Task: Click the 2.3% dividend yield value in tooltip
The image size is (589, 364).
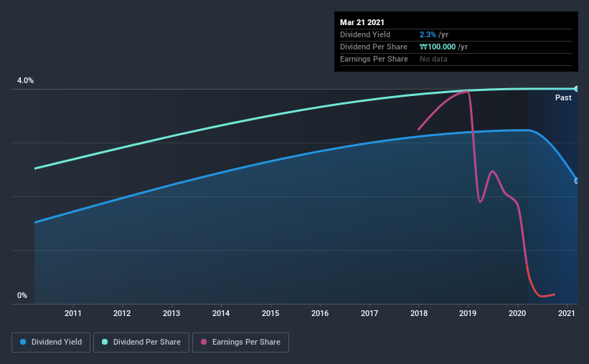Action: (428, 34)
